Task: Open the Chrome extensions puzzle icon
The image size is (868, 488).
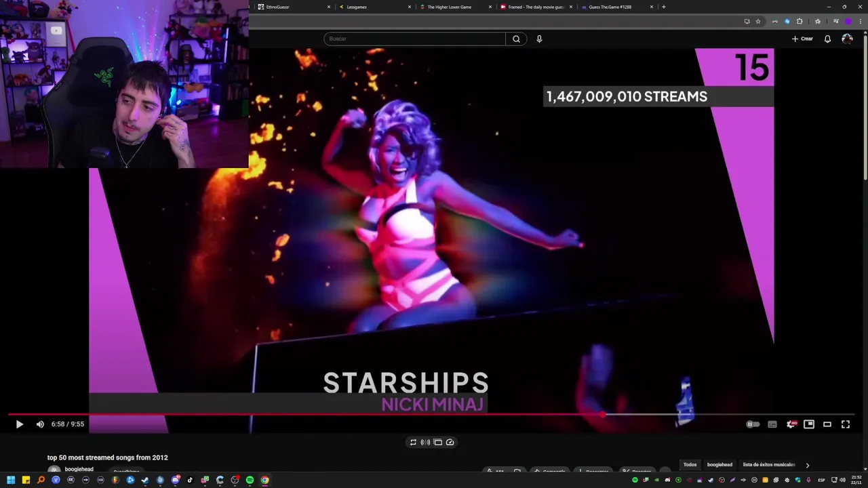Action: click(x=800, y=21)
